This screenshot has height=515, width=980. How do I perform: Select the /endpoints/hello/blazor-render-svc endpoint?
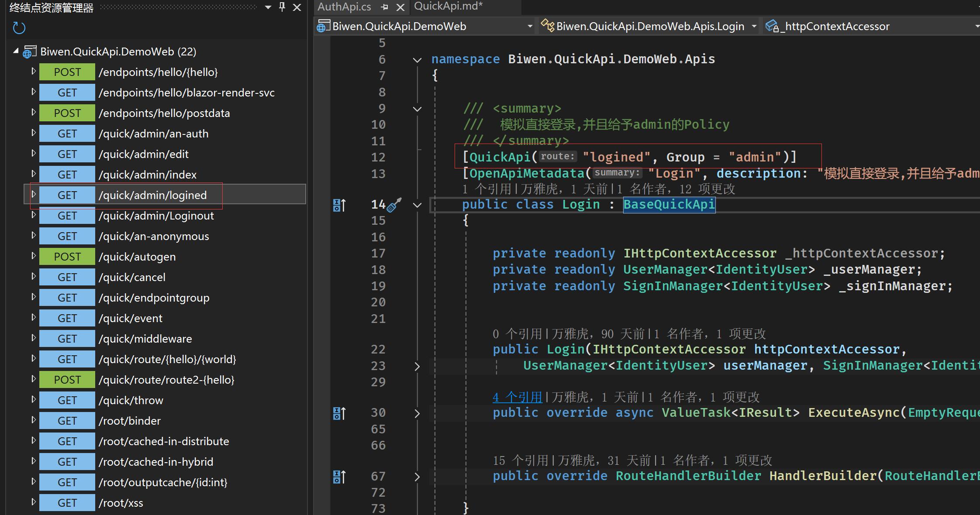click(186, 93)
